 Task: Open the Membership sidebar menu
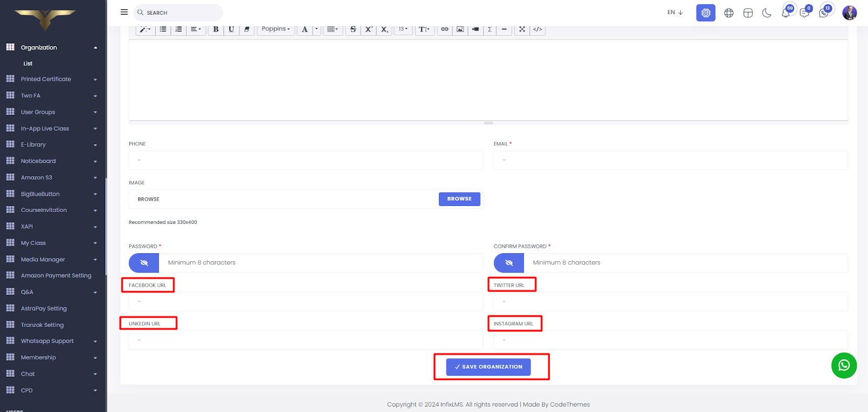pyautogui.click(x=52, y=358)
